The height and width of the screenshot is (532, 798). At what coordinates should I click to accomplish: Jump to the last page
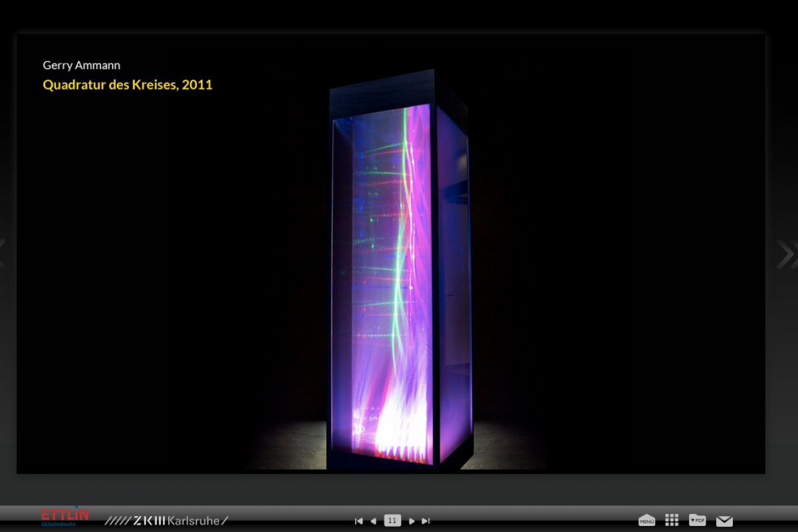pos(426,521)
